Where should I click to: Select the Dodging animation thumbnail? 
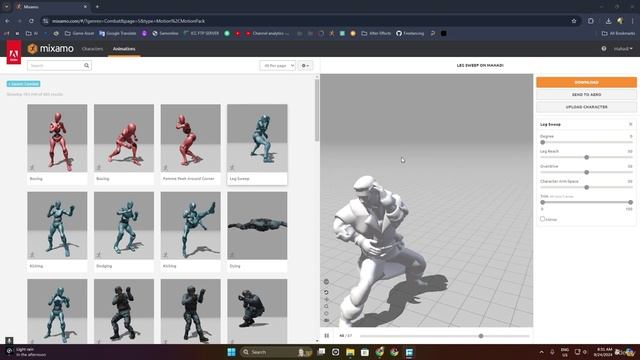tap(124, 225)
